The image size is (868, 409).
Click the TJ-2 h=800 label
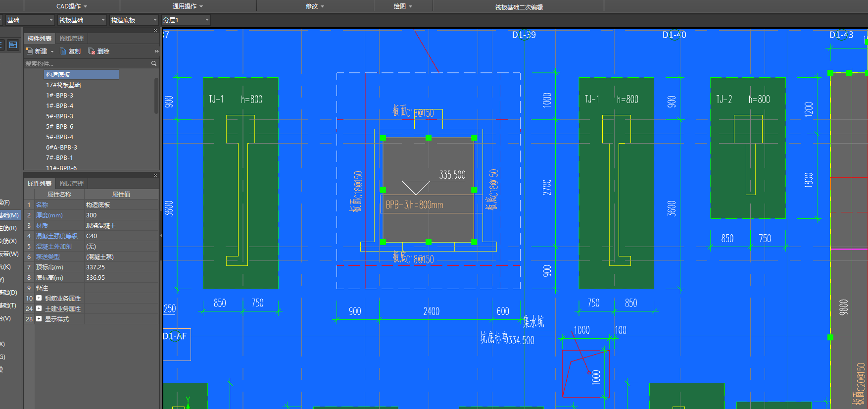coord(743,100)
